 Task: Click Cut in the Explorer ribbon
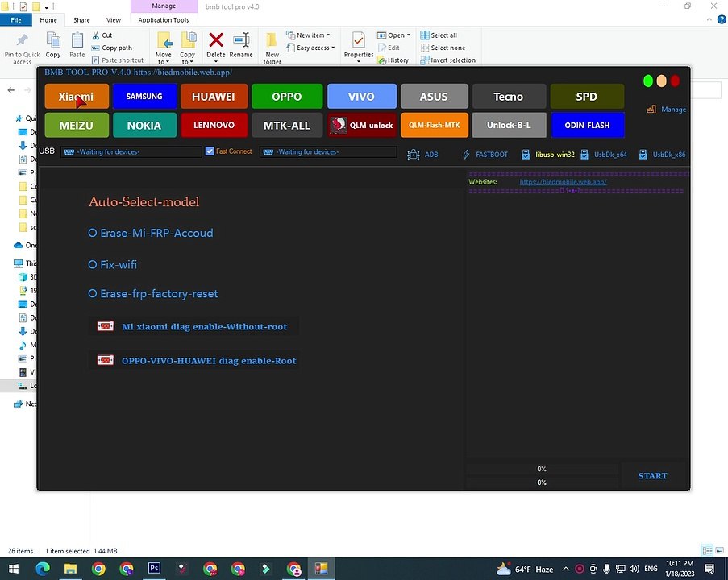(102, 35)
